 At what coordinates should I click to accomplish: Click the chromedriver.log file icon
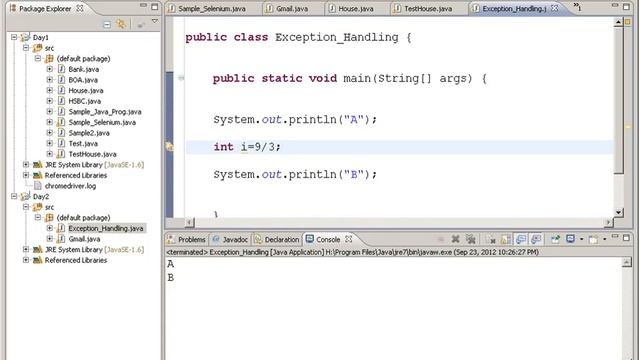tap(38, 186)
